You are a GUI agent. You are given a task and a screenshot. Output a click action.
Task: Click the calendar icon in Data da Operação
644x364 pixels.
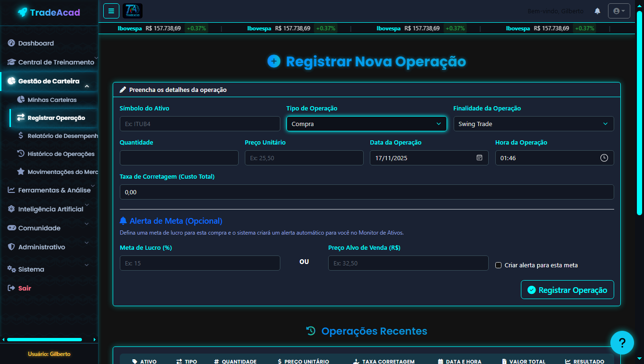coord(480,157)
